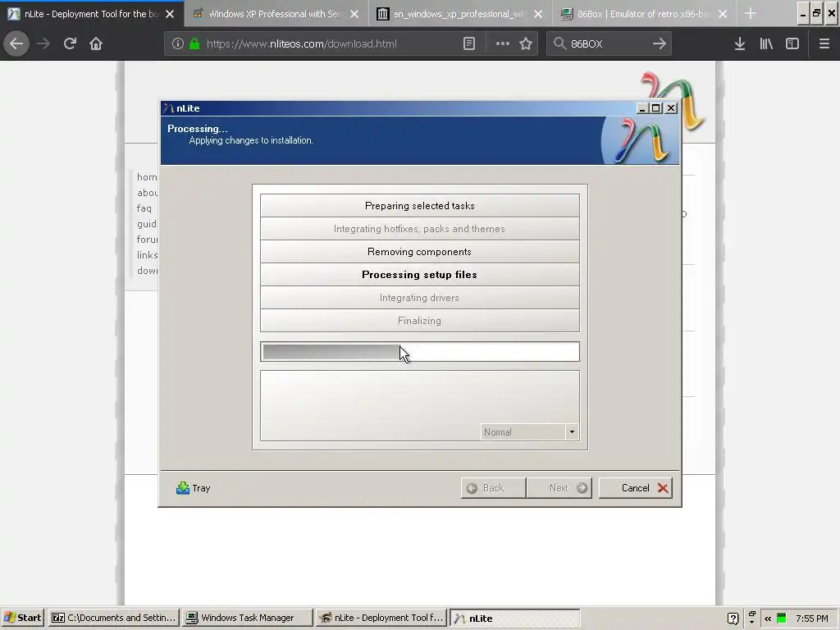Open the Firefox hamburger menu
The width and height of the screenshot is (840, 630).
[824, 44]
